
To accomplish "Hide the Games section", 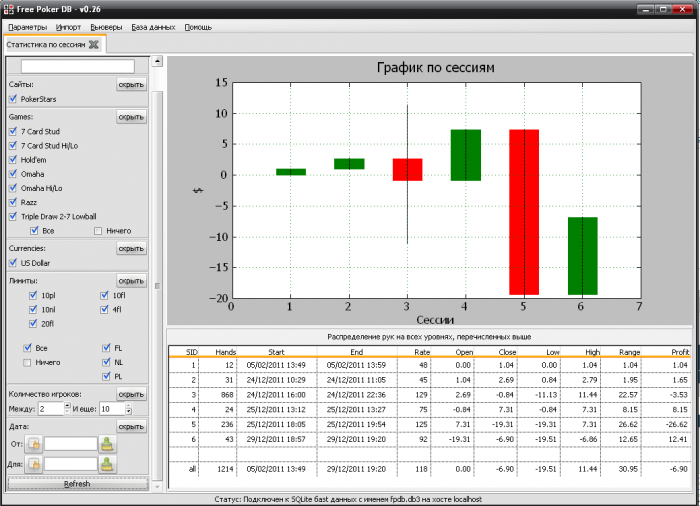I will (x=131, y=117).
